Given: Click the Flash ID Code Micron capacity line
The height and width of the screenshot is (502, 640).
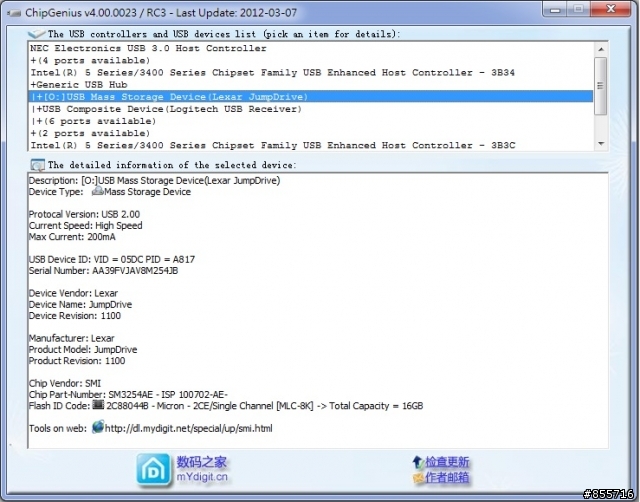Looking at the screenshot, I should pyautogui.click(x=226, y=406).
